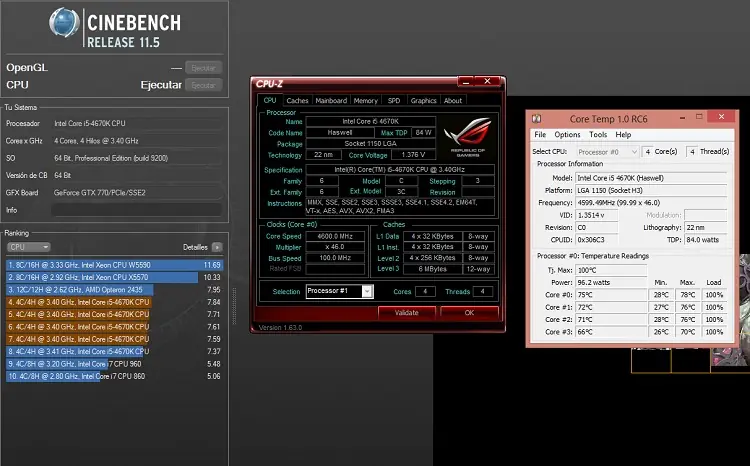750x466 pixels.
Task: Switch to the SPD tab in CPU-Z
Action: [394, 100]
